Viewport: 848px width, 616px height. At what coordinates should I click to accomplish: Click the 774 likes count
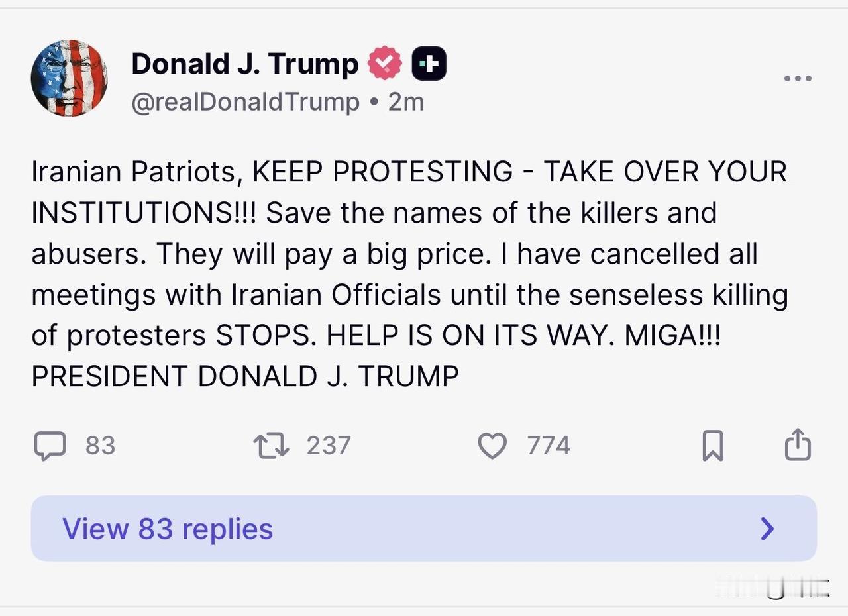(x=549, y=446)
